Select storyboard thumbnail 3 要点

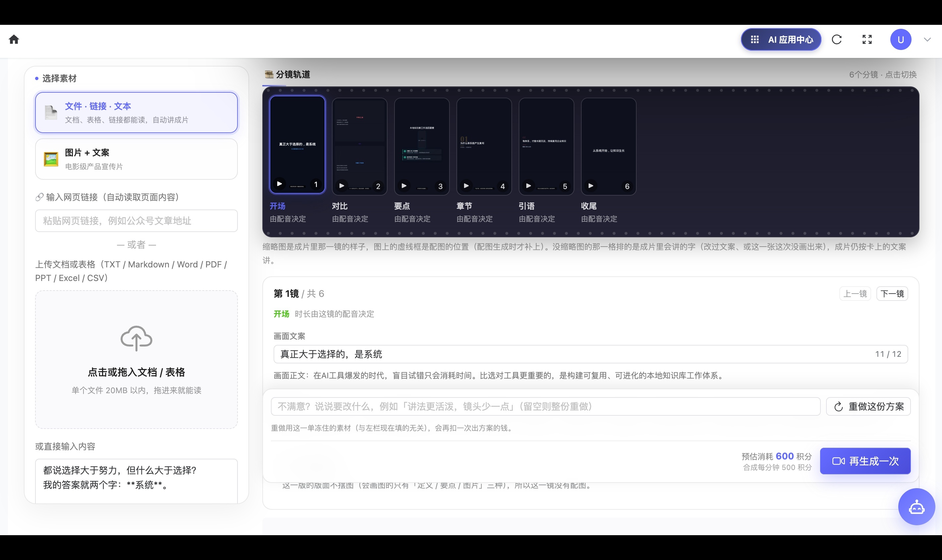coord(422,146)
